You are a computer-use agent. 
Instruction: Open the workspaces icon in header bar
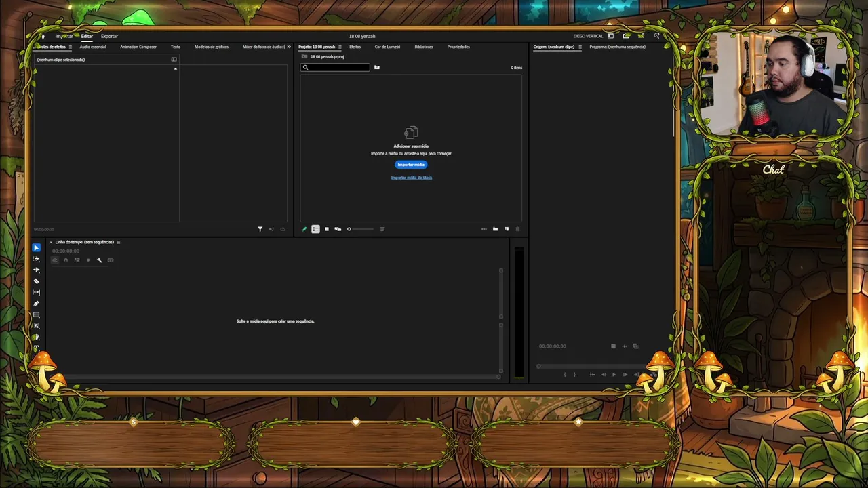click(611, 36)
